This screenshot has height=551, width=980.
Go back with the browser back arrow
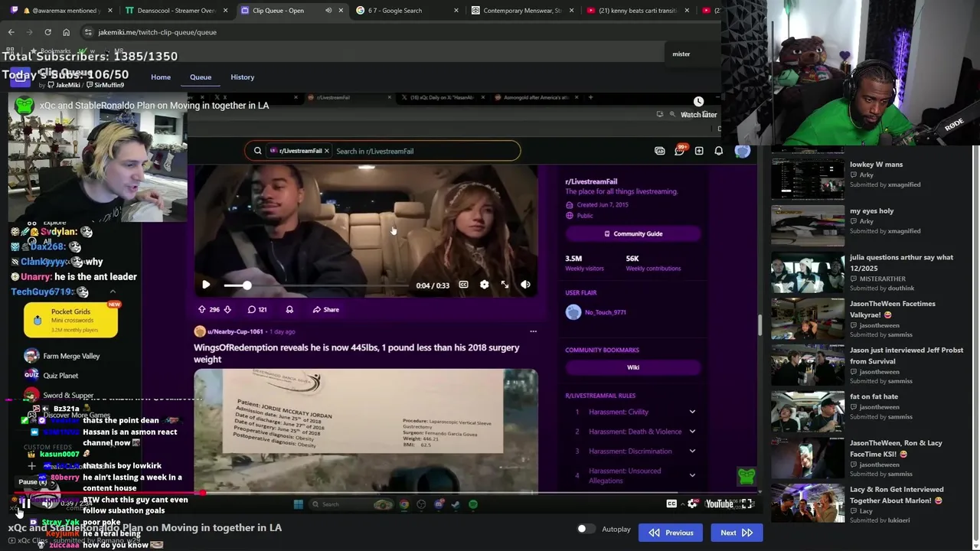click(11, 32)
